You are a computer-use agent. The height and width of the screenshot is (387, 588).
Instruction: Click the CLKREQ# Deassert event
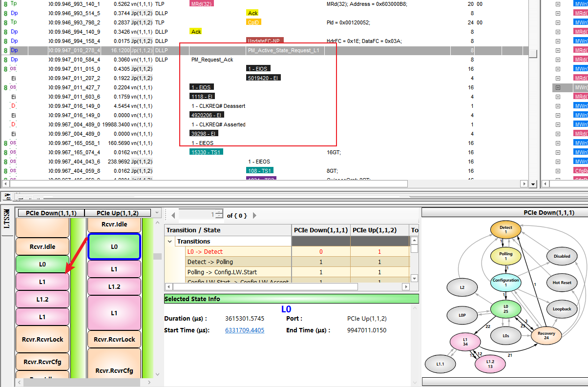coord(218,106)
